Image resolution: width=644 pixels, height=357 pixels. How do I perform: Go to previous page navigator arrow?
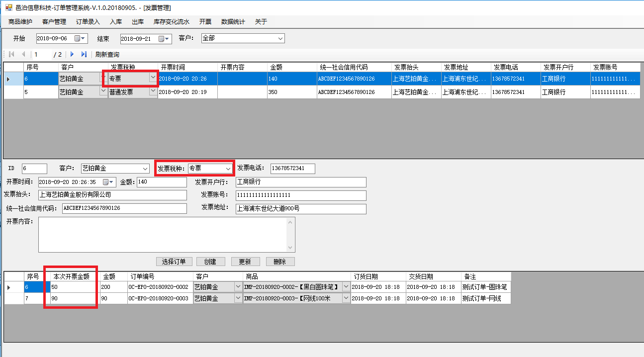[23, 54]
